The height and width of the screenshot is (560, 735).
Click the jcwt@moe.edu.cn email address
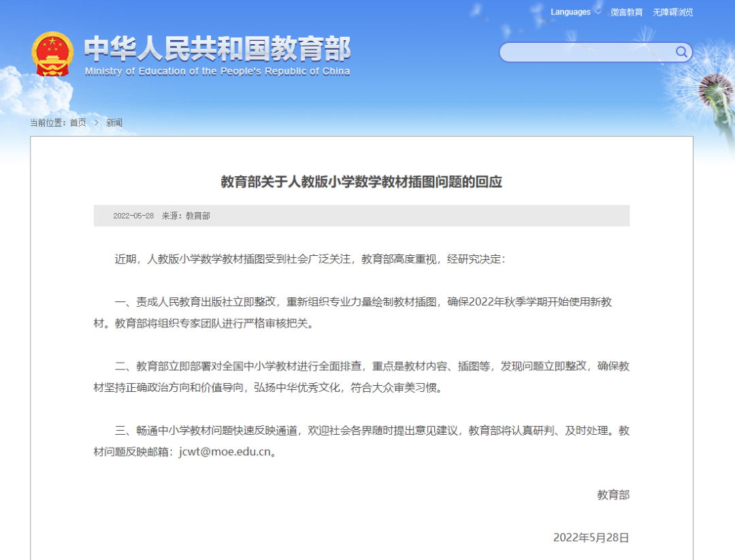[225, 452]
